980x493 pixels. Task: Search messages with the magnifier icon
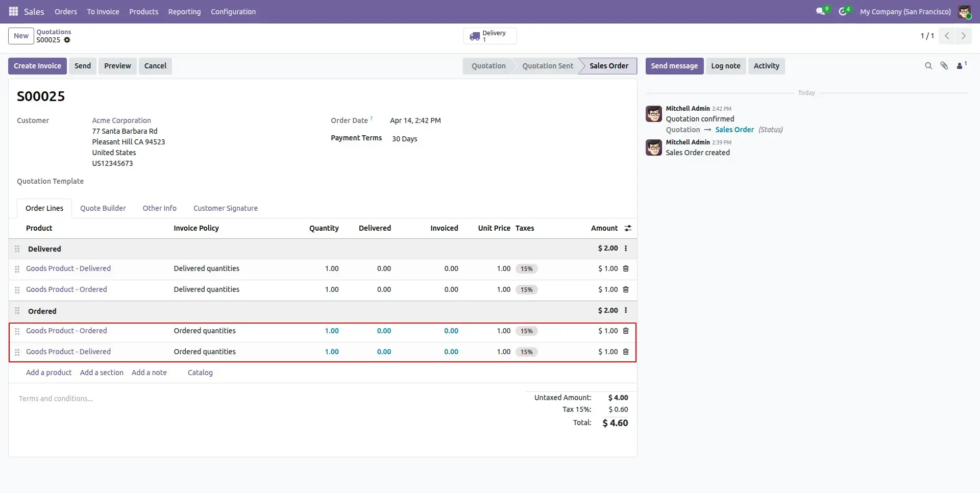928,66
